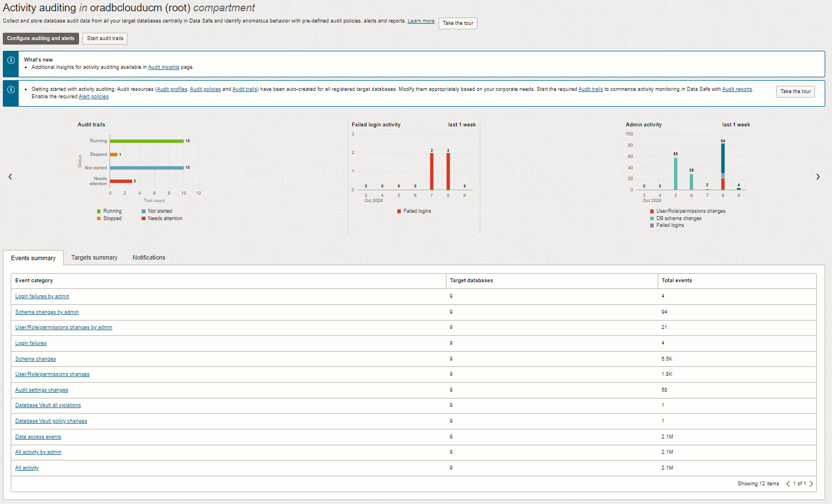Open Login failures by admin category

tap(42, 296)
